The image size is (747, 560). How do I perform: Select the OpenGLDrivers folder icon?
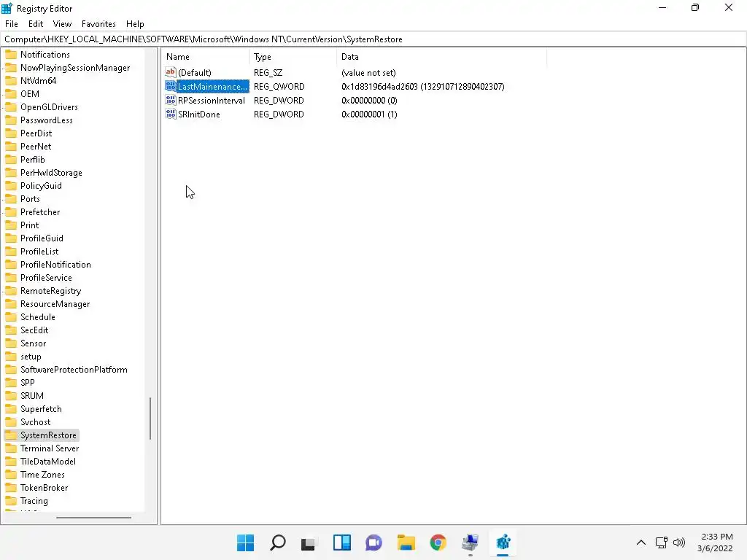coord(11,106)
